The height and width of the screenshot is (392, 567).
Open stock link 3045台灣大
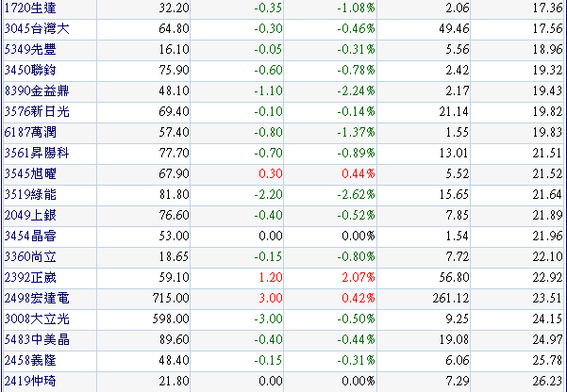point(37,28)
